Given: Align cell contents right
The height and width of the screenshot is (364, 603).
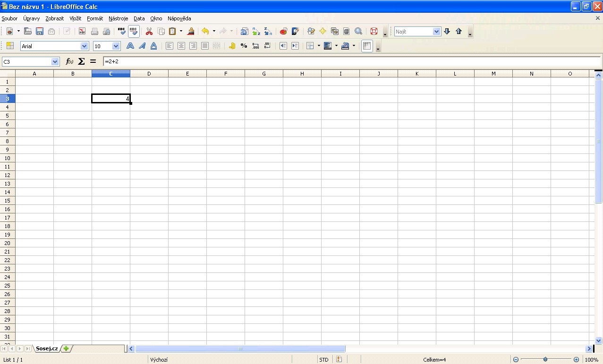Looking at the screenshot, I should (193, 46).
